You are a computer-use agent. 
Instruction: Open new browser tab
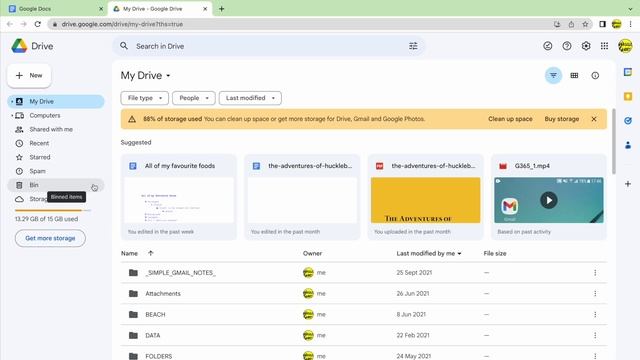pos(222,9)
